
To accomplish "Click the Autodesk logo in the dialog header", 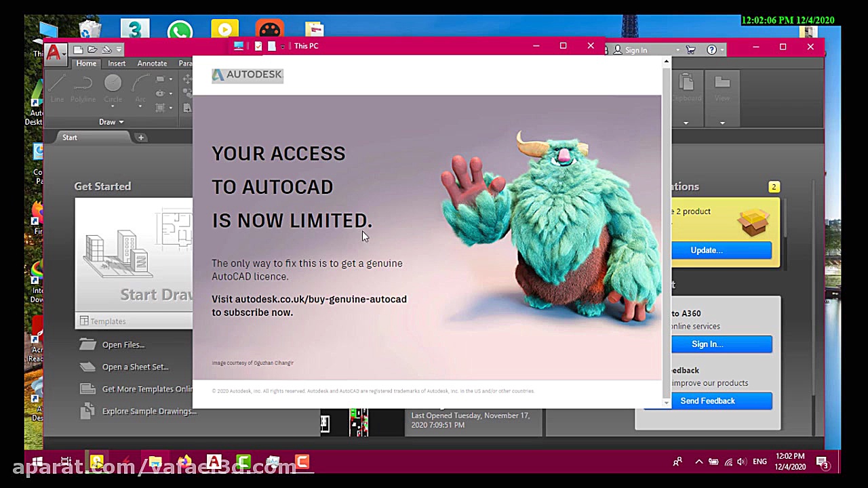I will click(247, 75).
